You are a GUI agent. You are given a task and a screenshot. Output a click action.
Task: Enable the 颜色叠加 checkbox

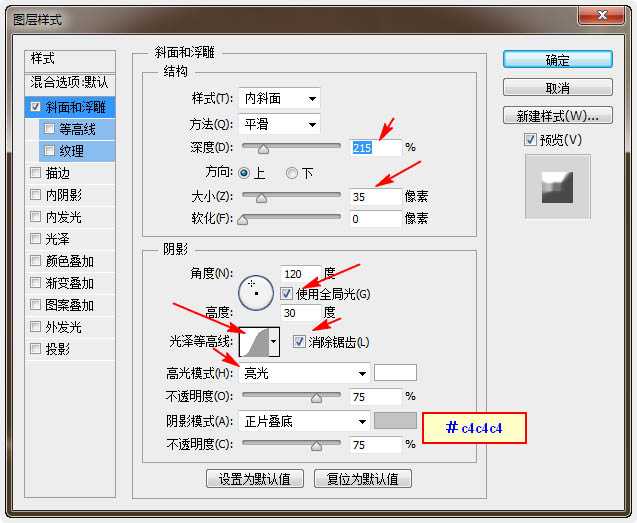[x=35, y=260]
